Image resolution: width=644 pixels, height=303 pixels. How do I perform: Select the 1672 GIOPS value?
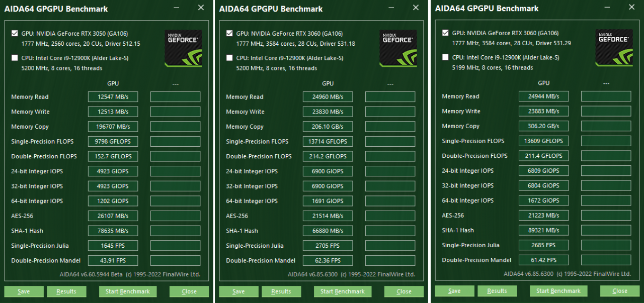click(543, 200)
